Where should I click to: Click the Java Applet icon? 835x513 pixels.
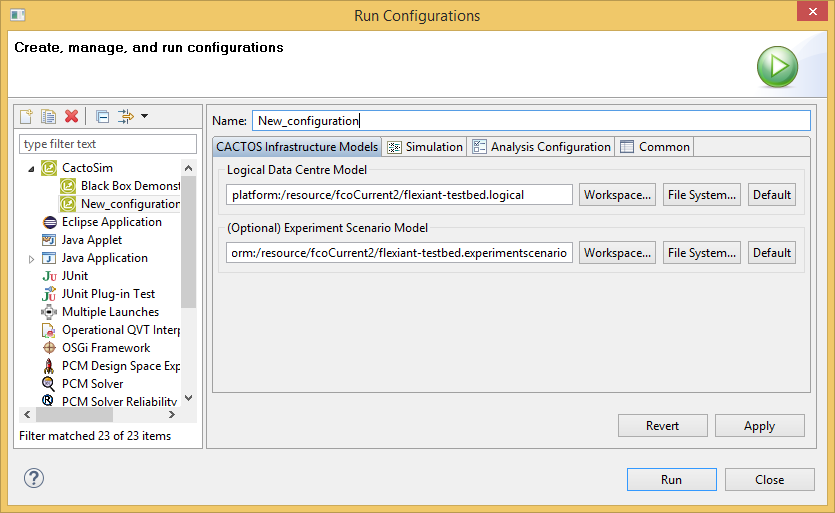tap(49, 240)
